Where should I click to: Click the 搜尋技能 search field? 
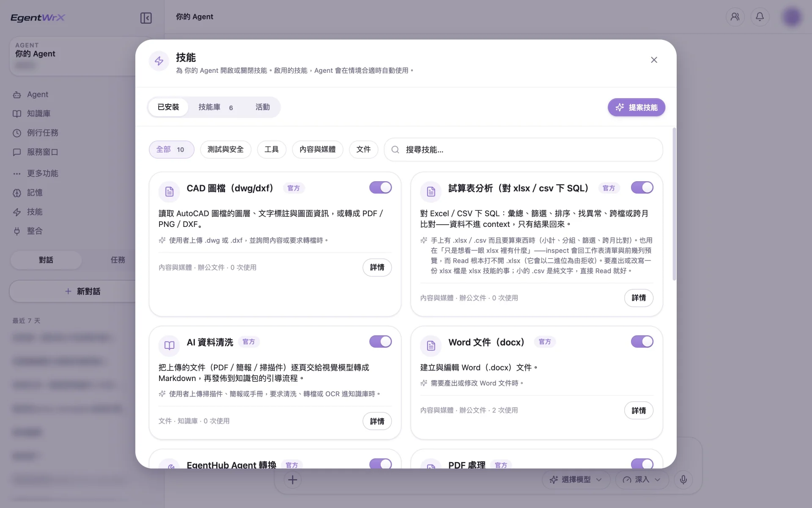[x=523, y=149]
